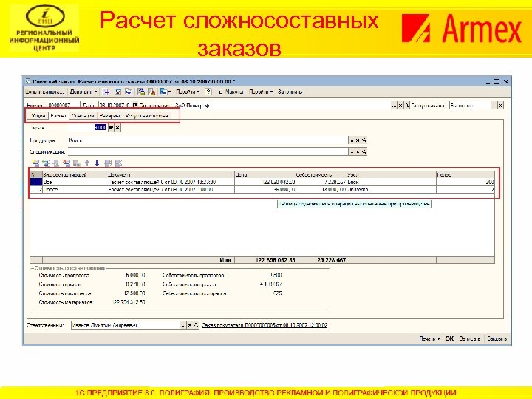532x399 pixels.
Task: Click the delete row icon with red cross
Action: (66, 163)
